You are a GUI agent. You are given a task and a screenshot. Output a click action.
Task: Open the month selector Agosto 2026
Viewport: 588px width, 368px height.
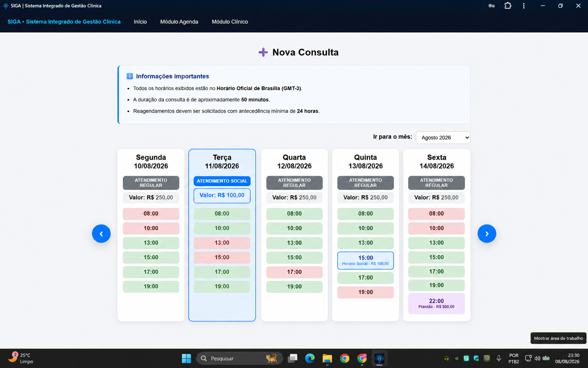pyautogui.click(x=443, y=138)
